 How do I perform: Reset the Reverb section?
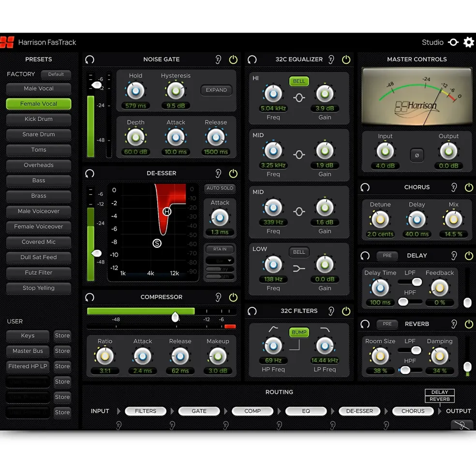(365, 324)
